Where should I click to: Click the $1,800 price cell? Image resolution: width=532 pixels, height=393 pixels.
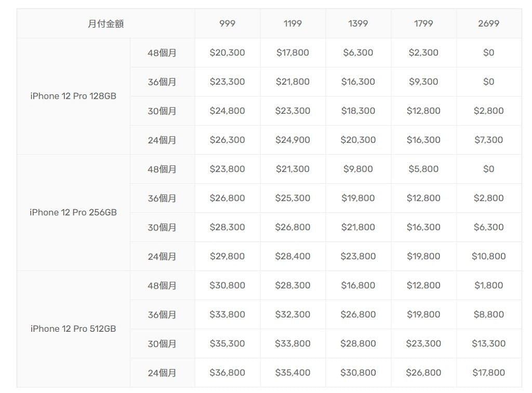(488, 285)
